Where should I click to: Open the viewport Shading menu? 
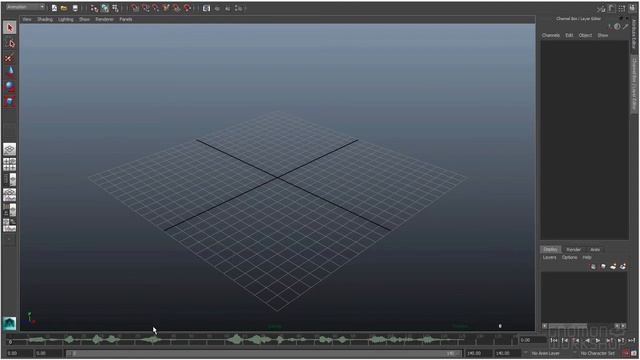coord(45,19)
